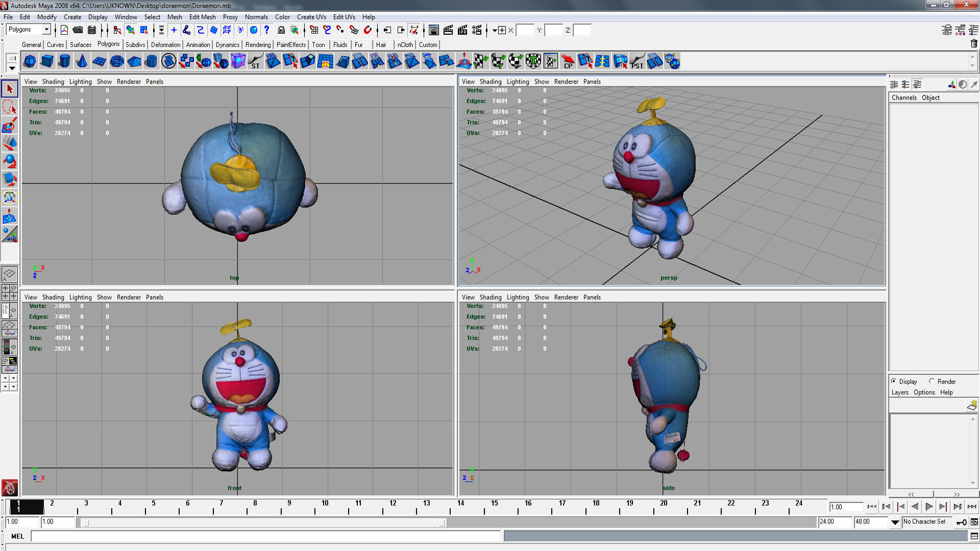Open Options menu in Layer Editor
Viewport: 980px width, 551px height.
click(x=924, y=393)
